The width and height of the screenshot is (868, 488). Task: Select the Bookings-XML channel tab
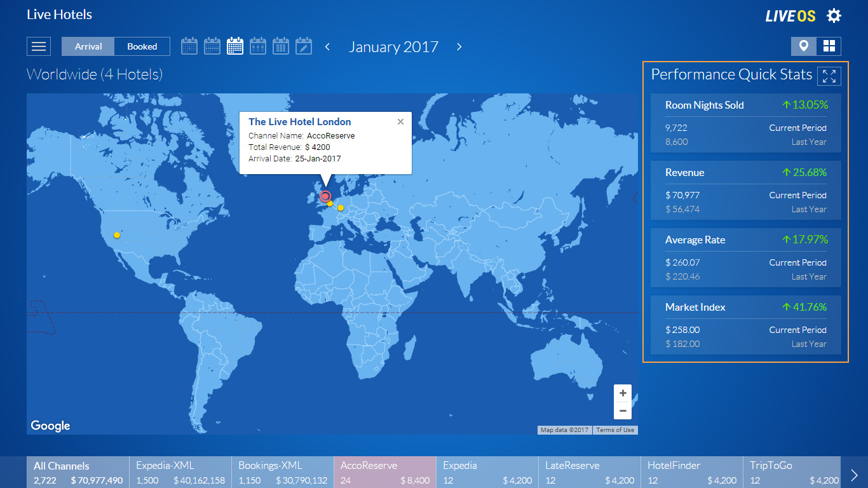tap(283, 472)
